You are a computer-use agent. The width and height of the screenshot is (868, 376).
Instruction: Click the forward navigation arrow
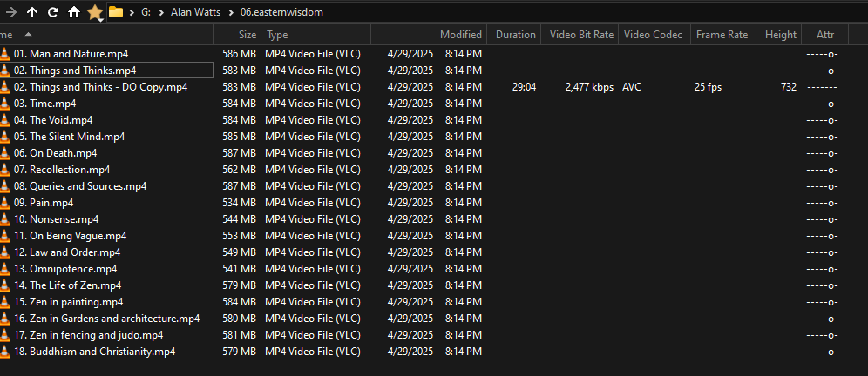10,12
